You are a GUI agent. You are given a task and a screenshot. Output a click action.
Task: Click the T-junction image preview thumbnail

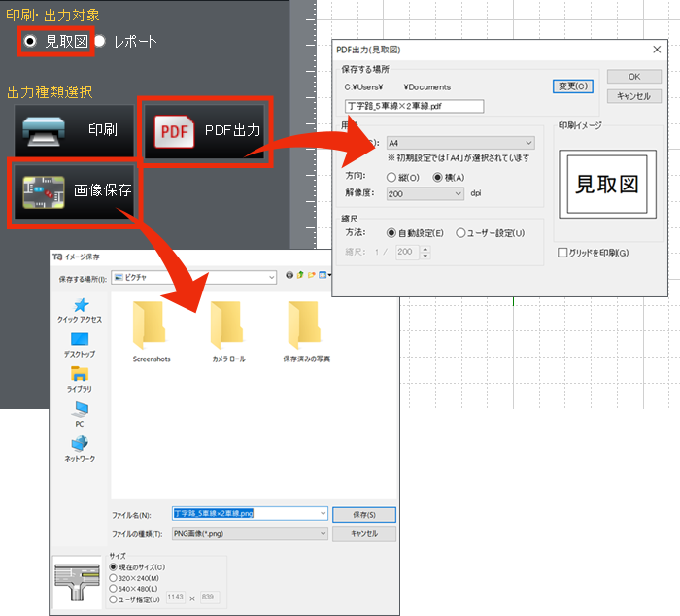tap(77, 583)
